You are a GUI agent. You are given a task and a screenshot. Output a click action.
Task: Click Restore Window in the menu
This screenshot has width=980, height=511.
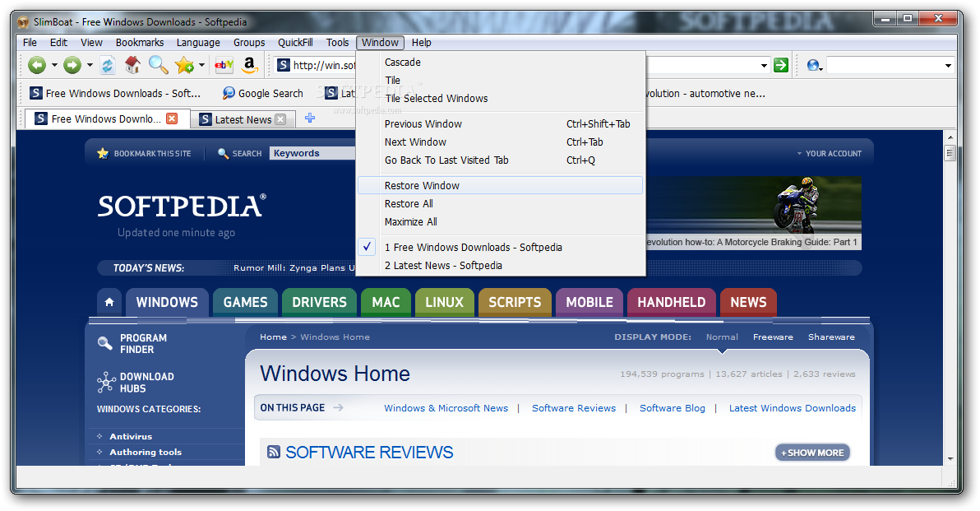tap(501, 185)
